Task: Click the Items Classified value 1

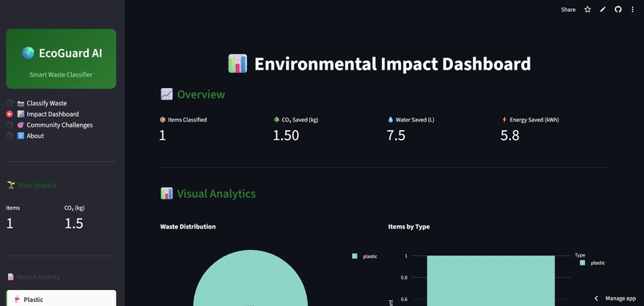Action: click(x=162, y=135)
